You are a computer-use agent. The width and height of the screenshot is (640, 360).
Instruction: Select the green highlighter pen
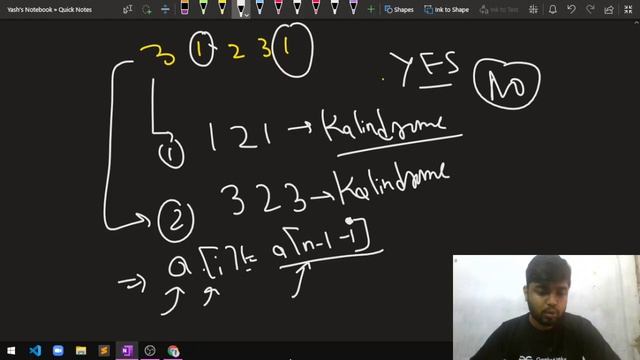point(203,8)
